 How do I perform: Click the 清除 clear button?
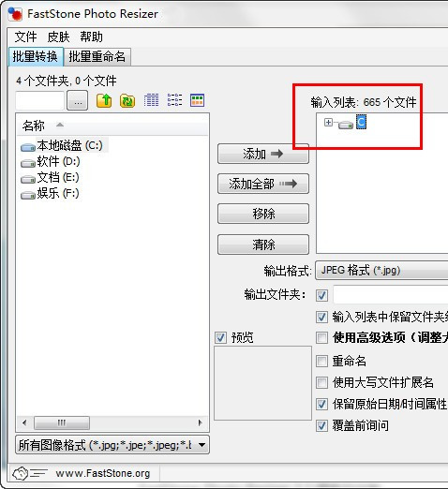pos(263,244)
